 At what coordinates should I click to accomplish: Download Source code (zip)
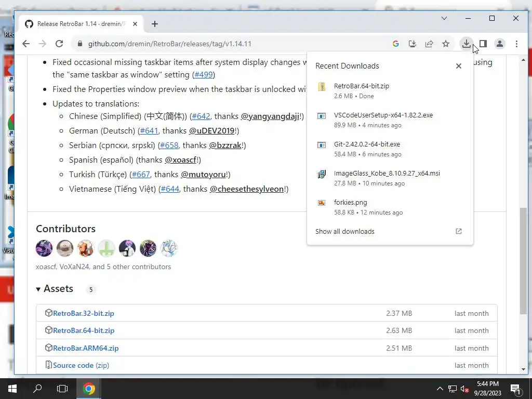(x=81, y=365)
